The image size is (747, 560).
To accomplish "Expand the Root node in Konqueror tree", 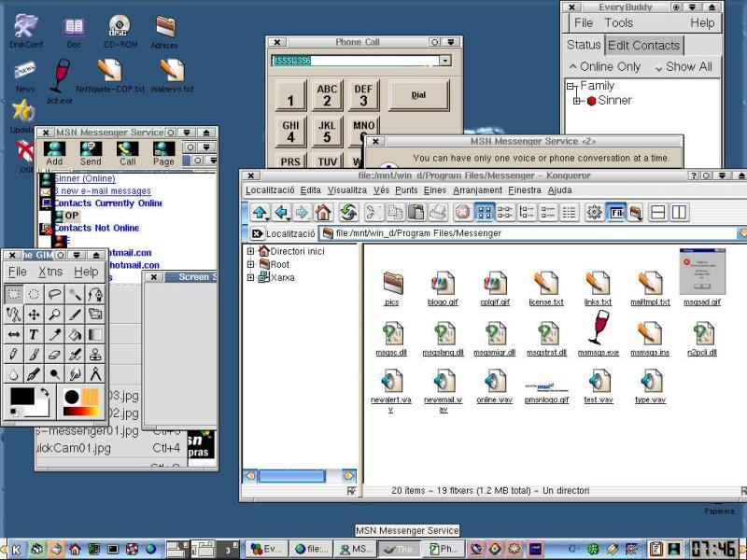I will click(250, 264).
